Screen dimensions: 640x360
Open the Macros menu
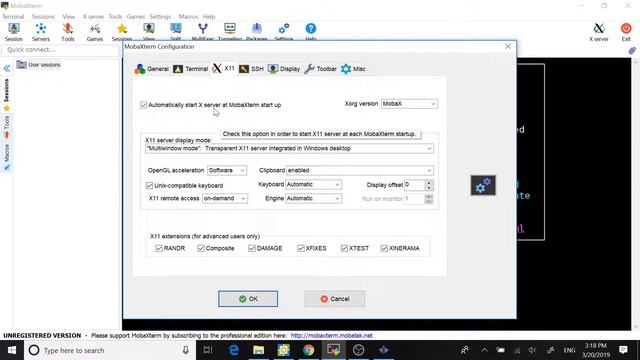188,17
